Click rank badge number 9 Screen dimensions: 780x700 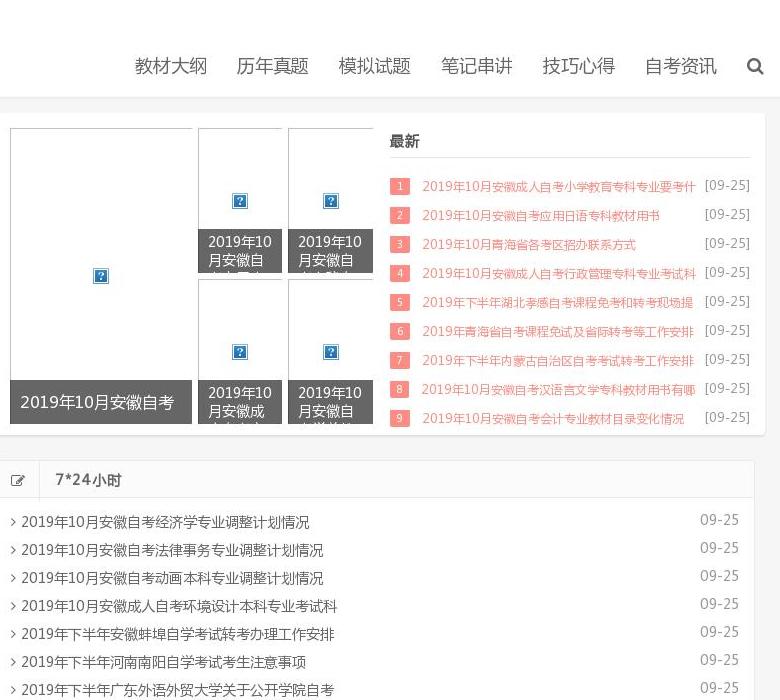(x=400, y=418)
